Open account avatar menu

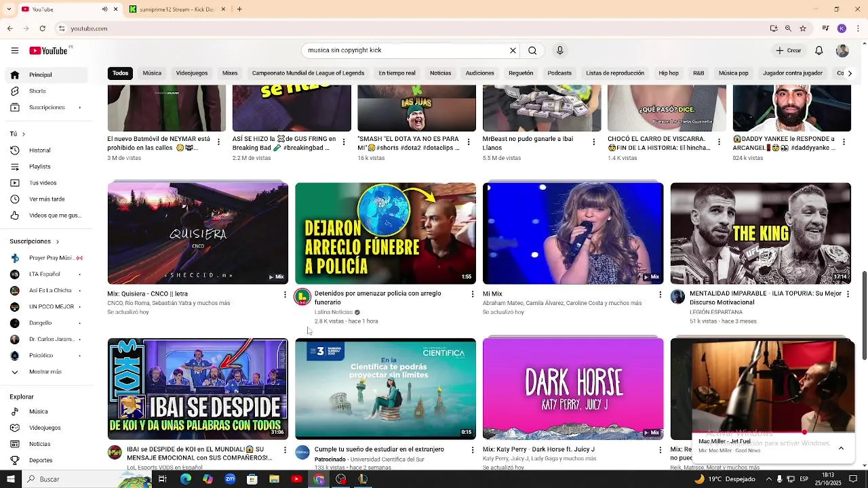842,50
